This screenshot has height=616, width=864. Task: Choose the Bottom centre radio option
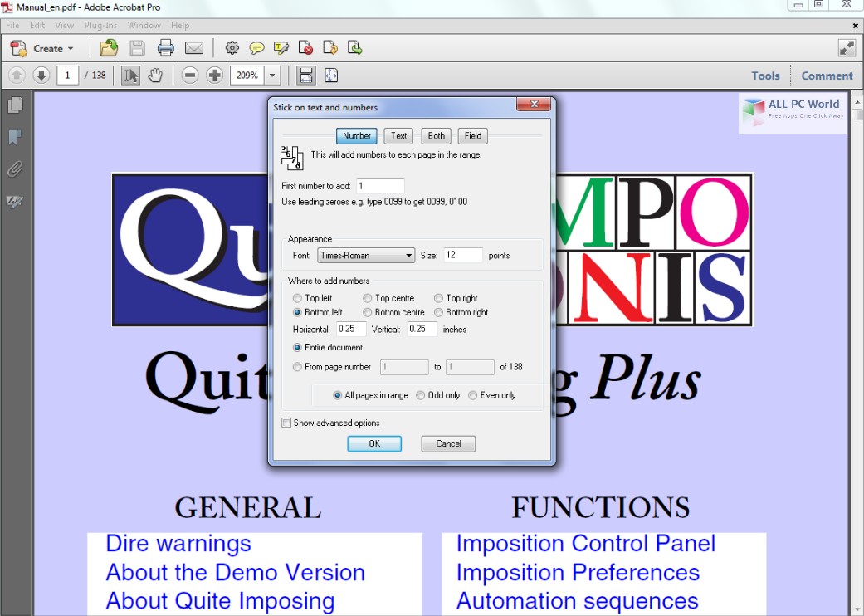click(368, 312)
